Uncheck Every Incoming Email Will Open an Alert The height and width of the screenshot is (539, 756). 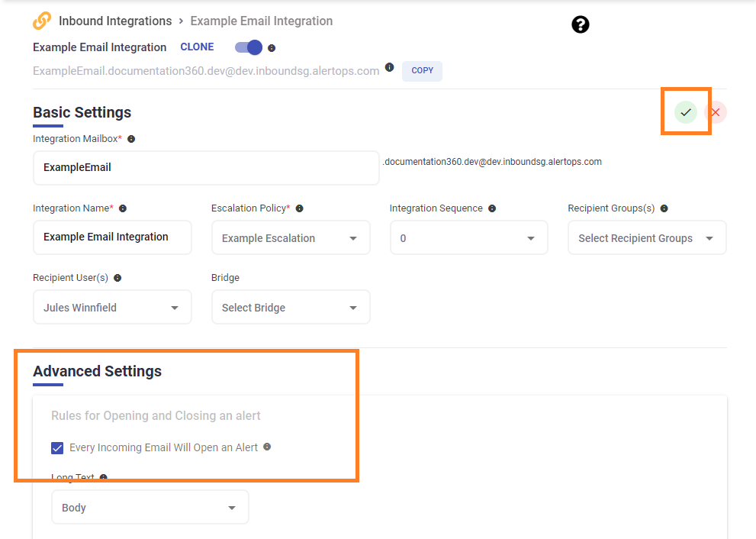(57, 448)
